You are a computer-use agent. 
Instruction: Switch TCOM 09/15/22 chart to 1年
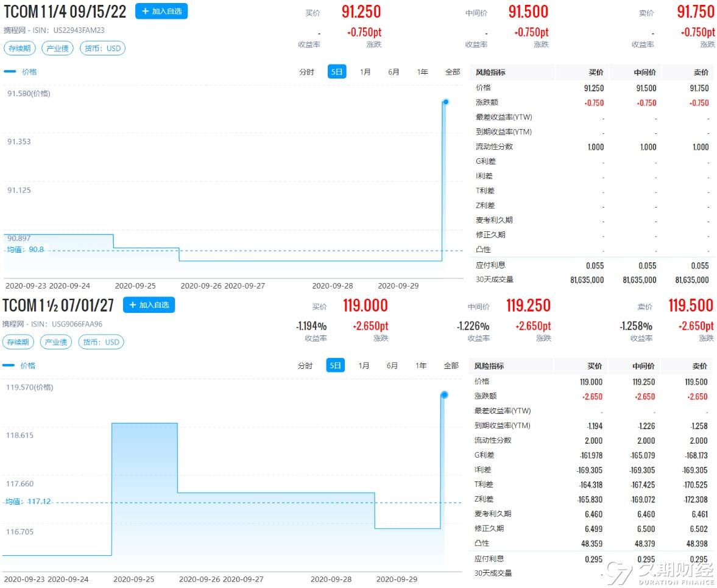423,72
